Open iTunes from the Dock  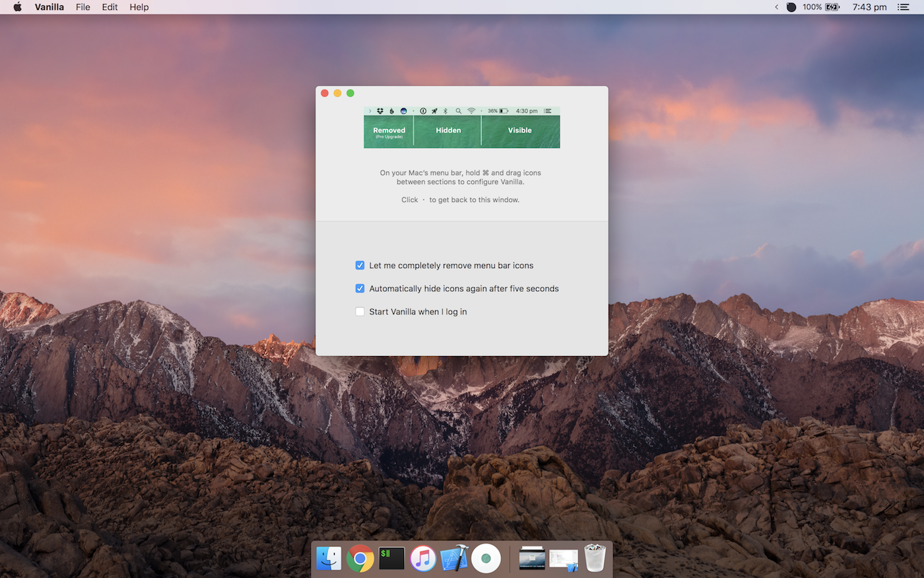coord(423,558)
